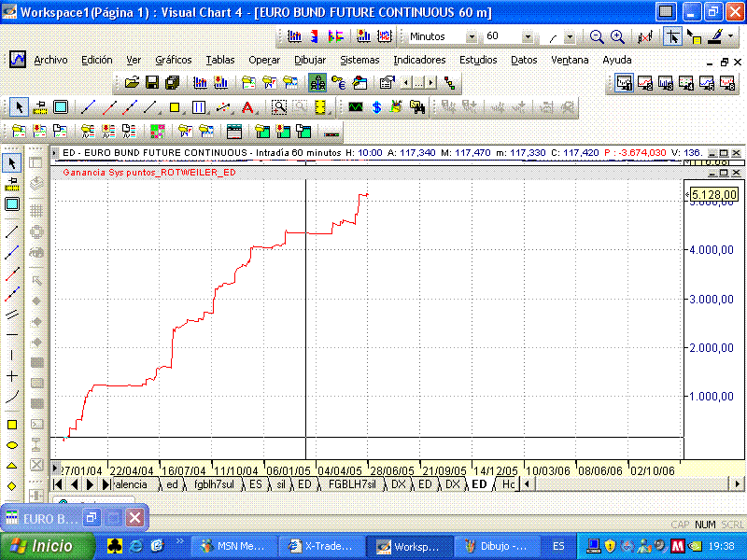747x560 pixels.
Task: Open the Minutos time unit dropdown
Action: pos(471,36)
